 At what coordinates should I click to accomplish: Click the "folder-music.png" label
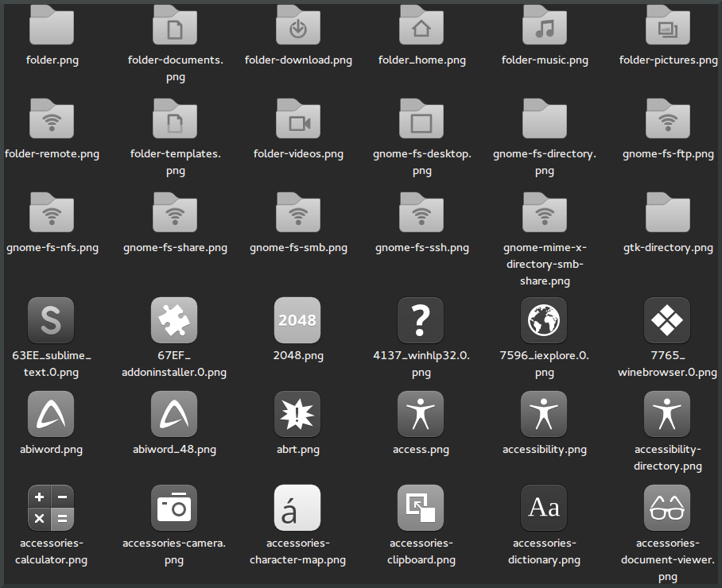pyautogui.click(x=545, y=60)
